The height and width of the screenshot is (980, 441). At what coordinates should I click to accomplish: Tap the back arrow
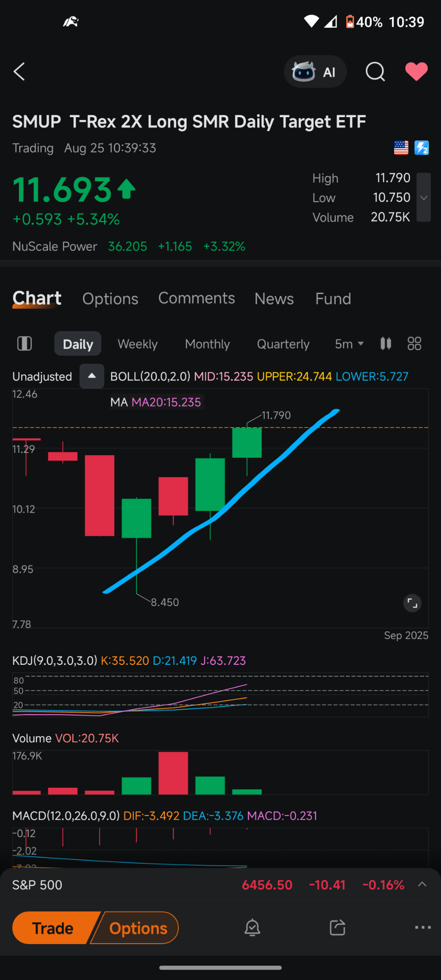(19, 72)
